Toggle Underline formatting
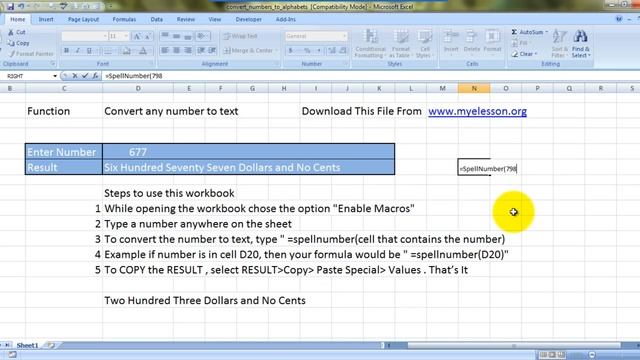Screen dimensions: 640x360 (x=89, y=51)
